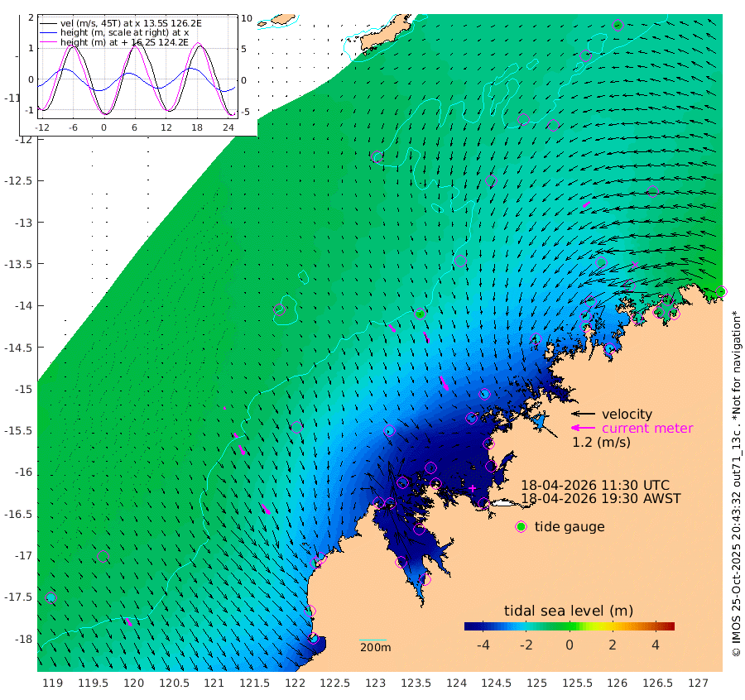
Task: Select tide gauge marker at 14S 121.8E
Action: (x=280, y=309)
